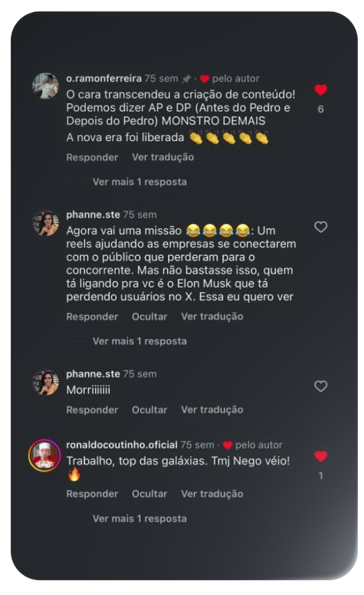Expand replies under o.ramonferreira's comment
This screenshot has height=595, width=364.
(139, 182)
